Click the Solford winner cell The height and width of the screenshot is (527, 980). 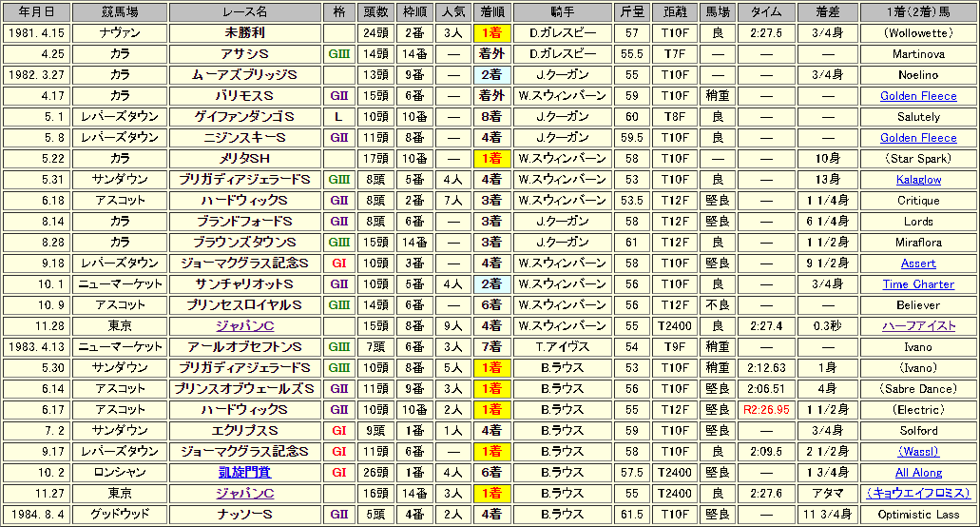(918, 431)
